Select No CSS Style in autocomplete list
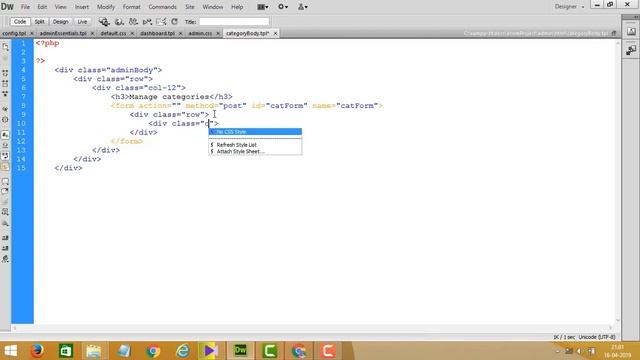The height and width of the screenshot is (360, 640). coord(255,132)
